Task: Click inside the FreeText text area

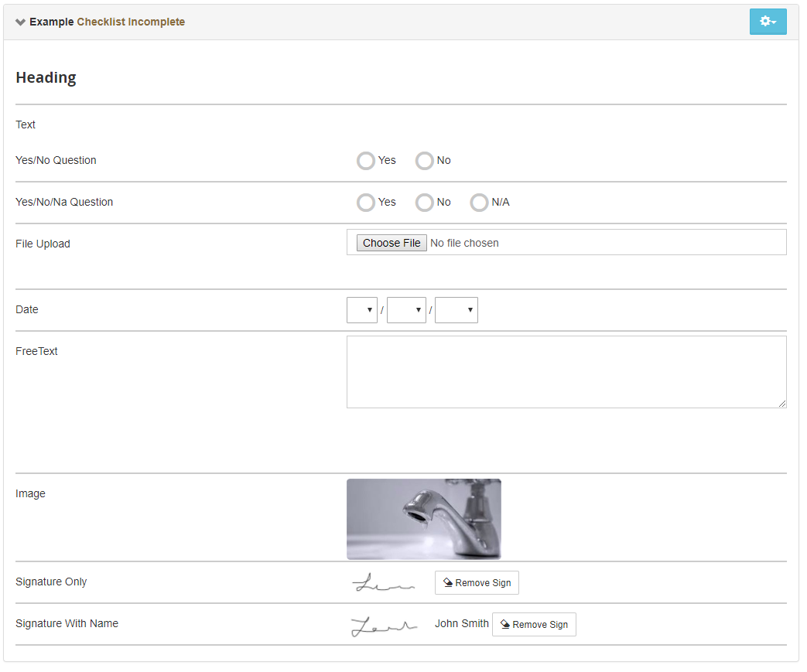Action: 566,371
